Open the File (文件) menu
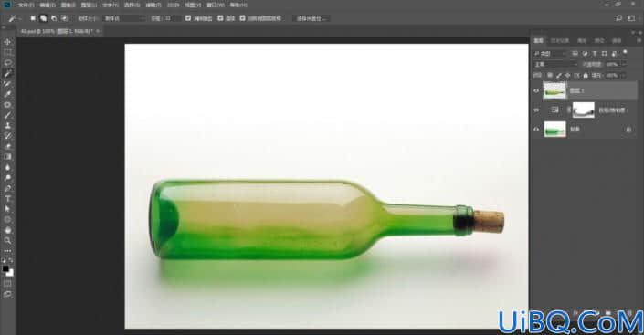Screen dimensions: 644x335 26,5
